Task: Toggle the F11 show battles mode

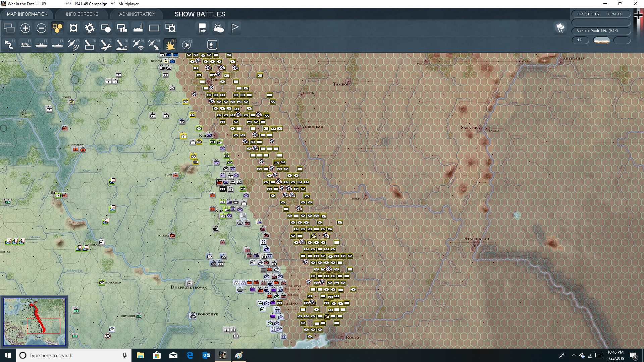Action: click(170, 45)
